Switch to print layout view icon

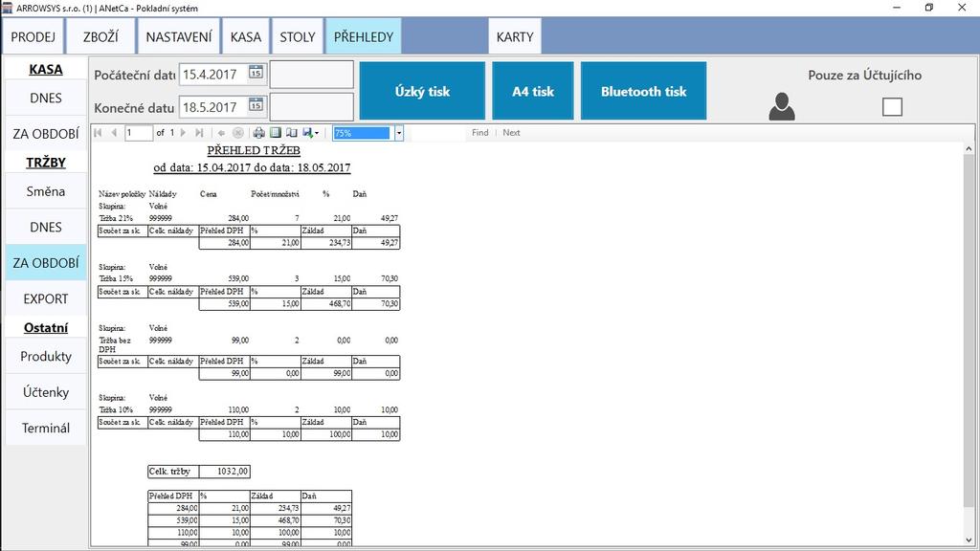[275, 132]
